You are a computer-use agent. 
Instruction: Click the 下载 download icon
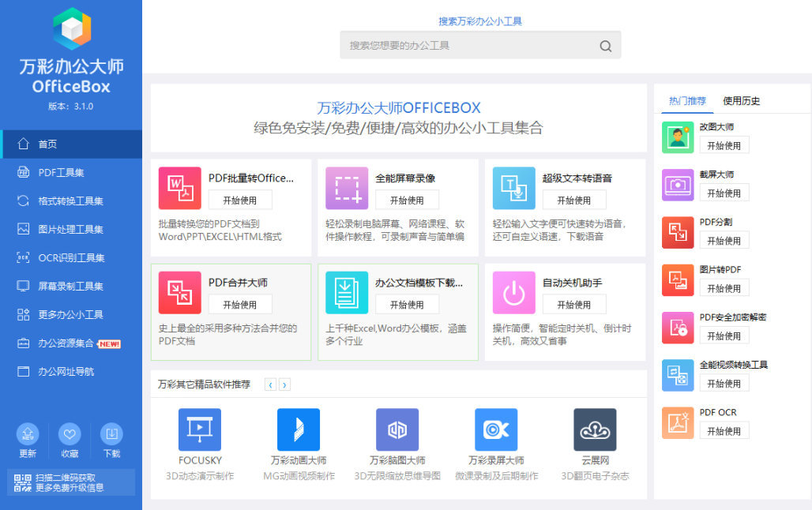coord(111,434)
